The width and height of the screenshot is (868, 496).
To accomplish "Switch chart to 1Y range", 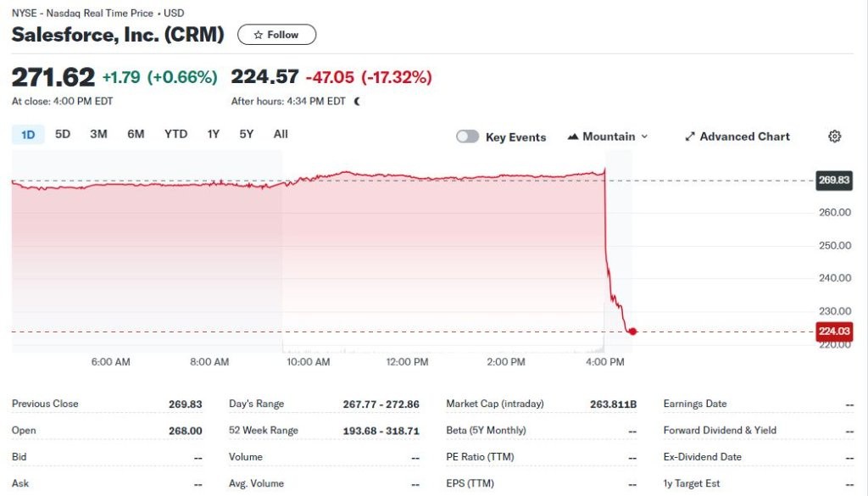I will point(214,134).
